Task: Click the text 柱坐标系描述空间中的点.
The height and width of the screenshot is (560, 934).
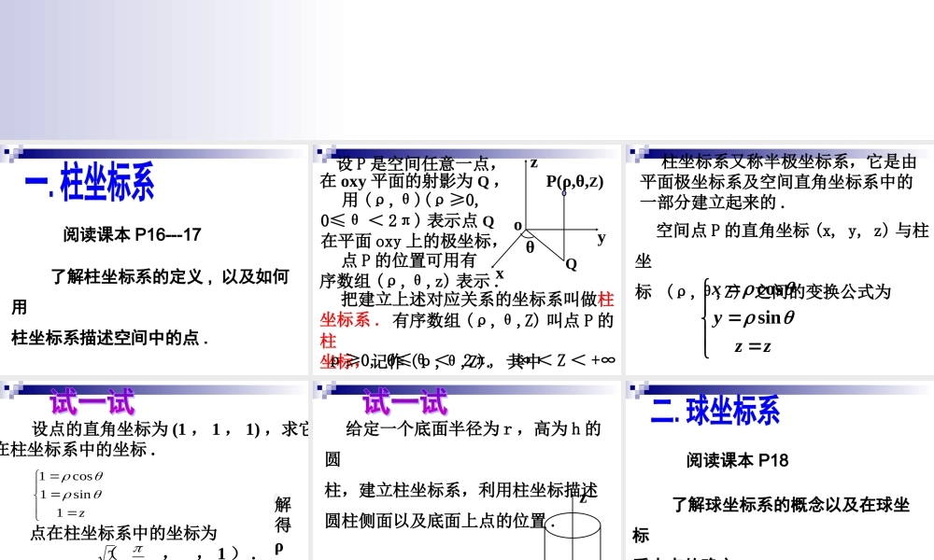Action: point(109,338)
